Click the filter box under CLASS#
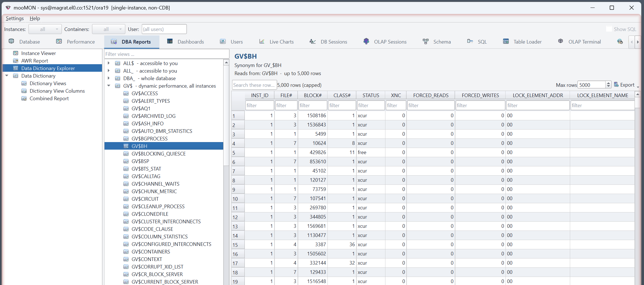 coord(342,105)
